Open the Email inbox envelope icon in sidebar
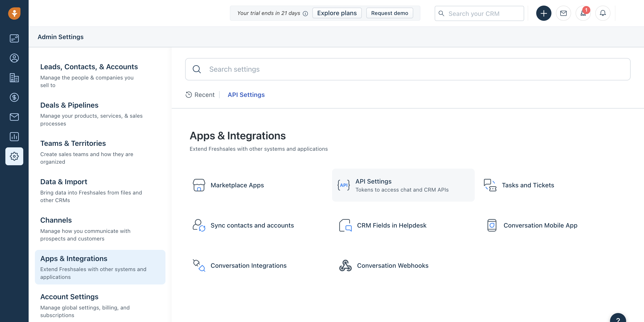The height and width of the screenshot is (322, 644). [14, 117]
